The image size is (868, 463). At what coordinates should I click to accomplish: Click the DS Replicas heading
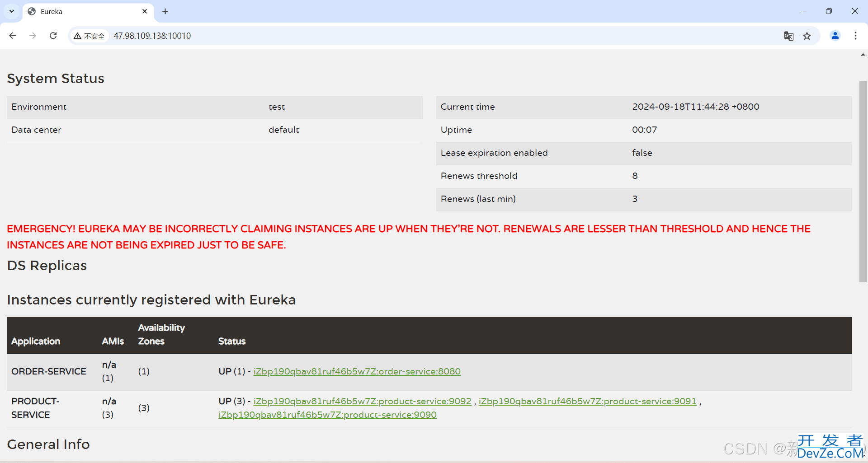click(47, 266)
